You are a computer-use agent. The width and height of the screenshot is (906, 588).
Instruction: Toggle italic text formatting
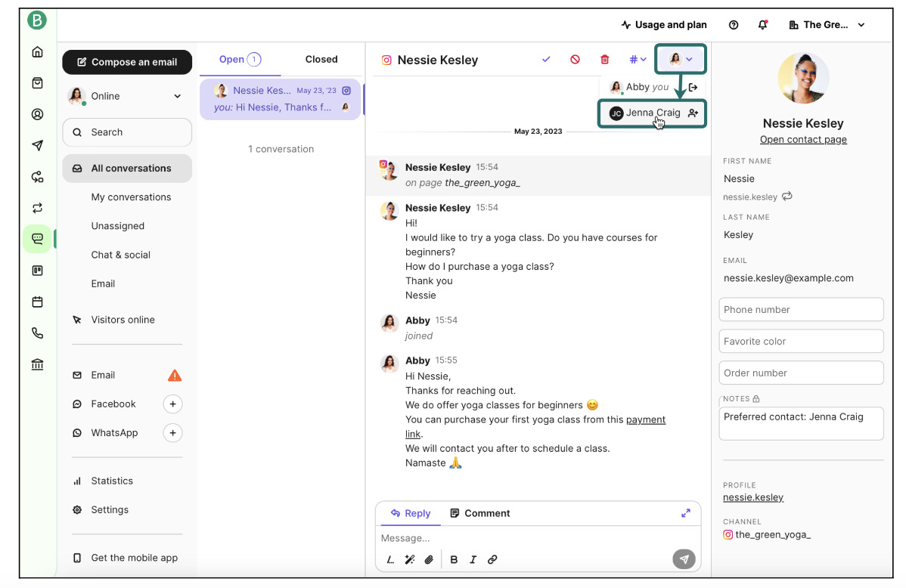coord(473,560)
